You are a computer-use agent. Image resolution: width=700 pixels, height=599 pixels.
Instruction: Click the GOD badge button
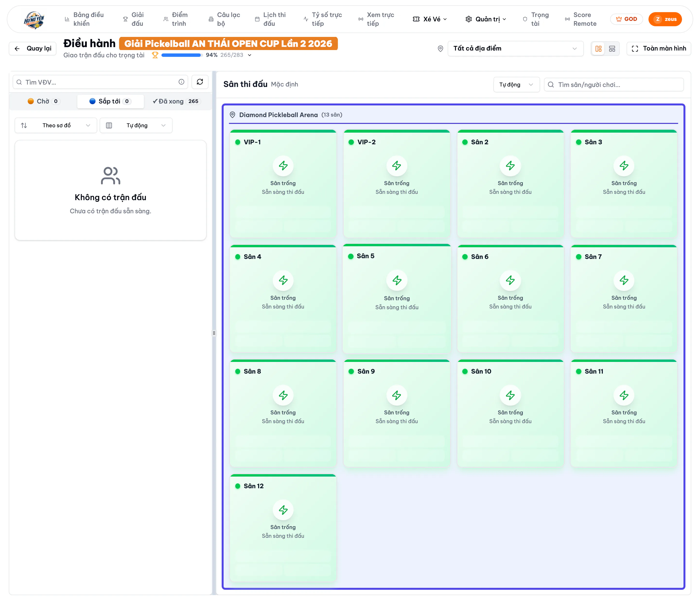626,19
